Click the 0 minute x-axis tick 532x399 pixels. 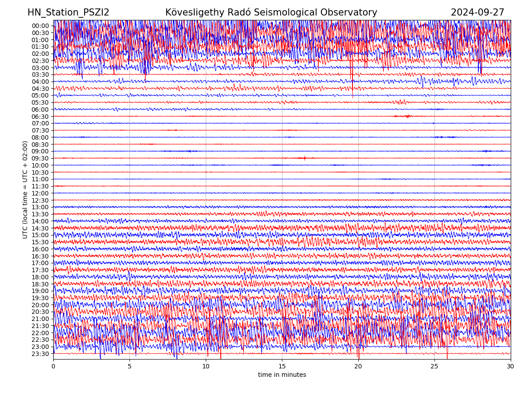pos(53,367)
